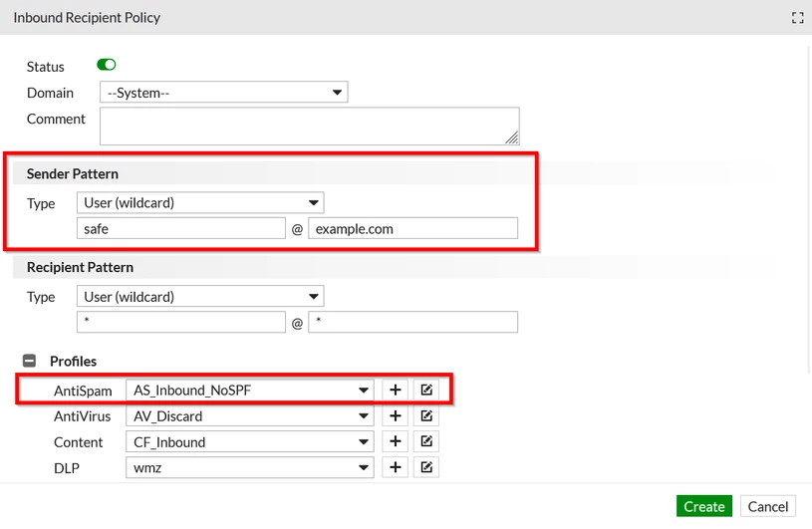Screen dimensions: 812x529
Task: Click the Create button
Action: 703,506
